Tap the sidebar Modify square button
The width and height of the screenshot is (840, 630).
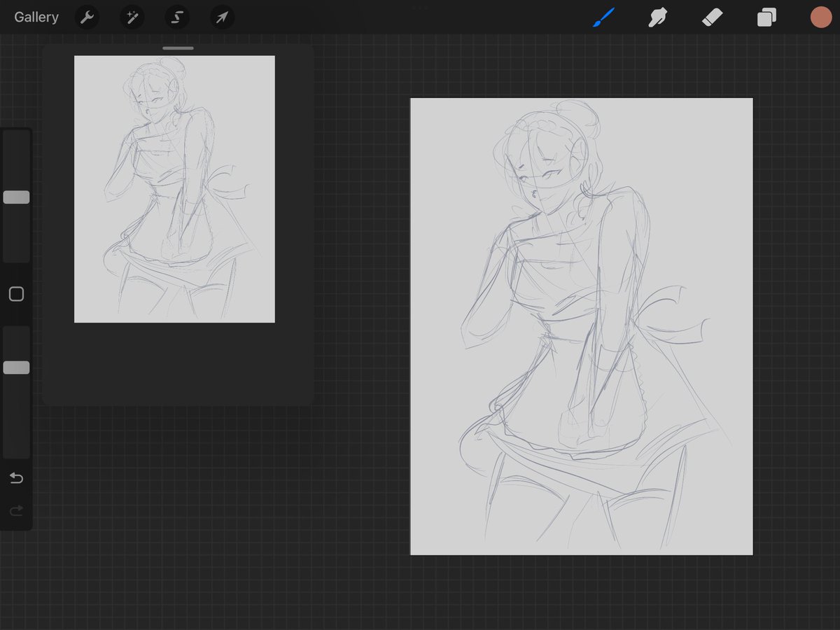16,294
